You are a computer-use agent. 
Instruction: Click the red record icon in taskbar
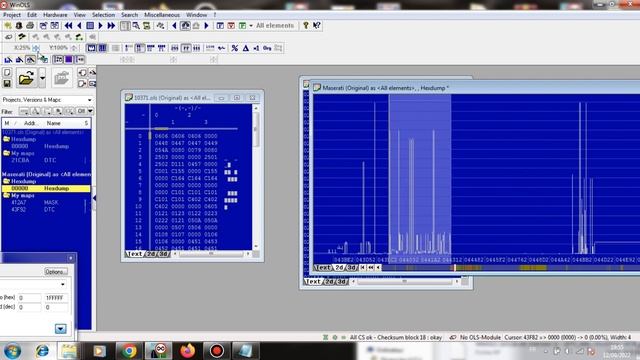click(217, 351)
